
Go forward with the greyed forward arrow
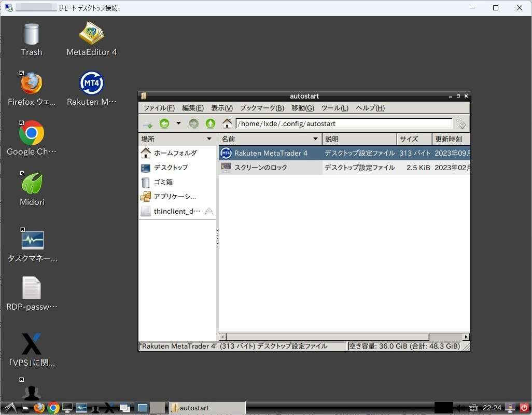(x=194, y=123)
